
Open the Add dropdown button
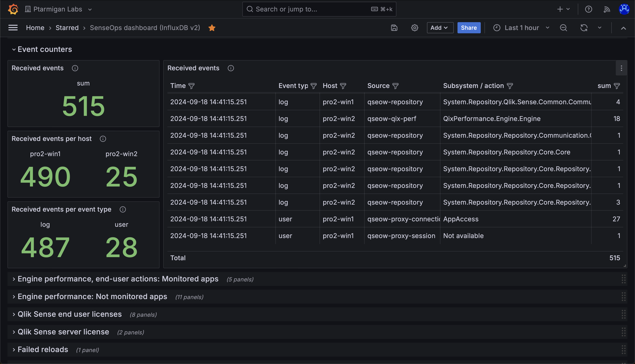click(x=440, y=28)
